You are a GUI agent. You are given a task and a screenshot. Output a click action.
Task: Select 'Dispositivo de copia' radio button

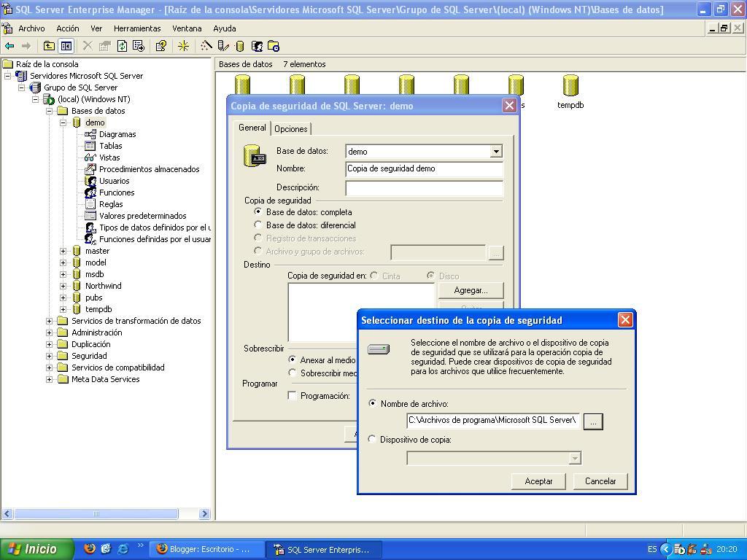tap(372, 439)
